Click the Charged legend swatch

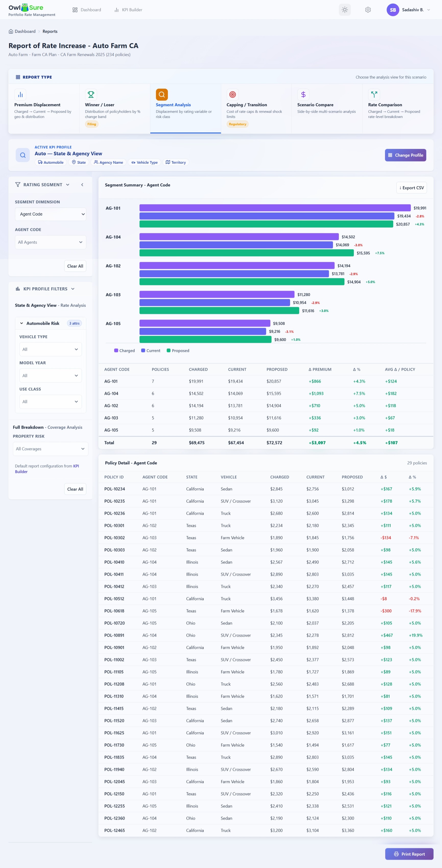116,350
